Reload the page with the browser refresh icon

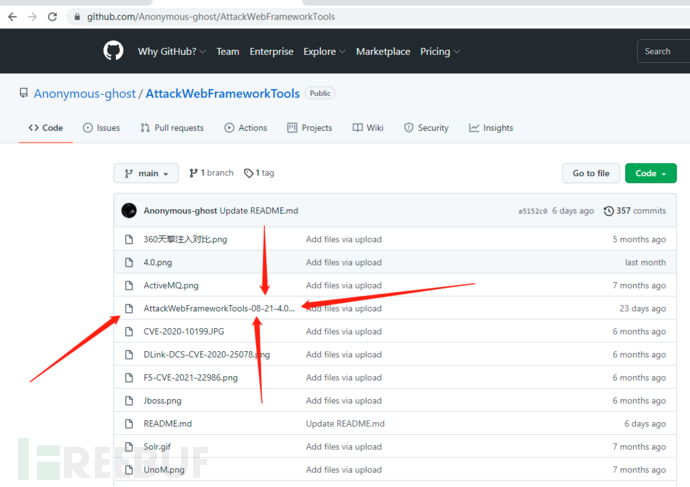pyautogui.click(x=52, y=17)
